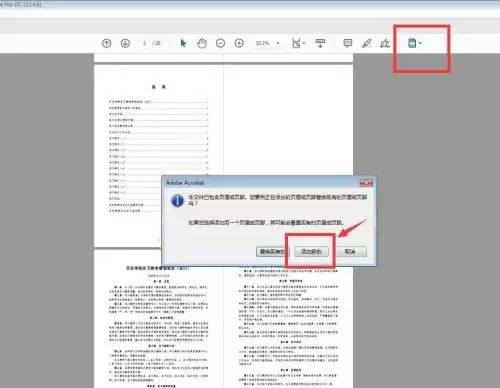Activate the Hand pan tool
Screen dimensions: 500x388
(x=202, y=43)
